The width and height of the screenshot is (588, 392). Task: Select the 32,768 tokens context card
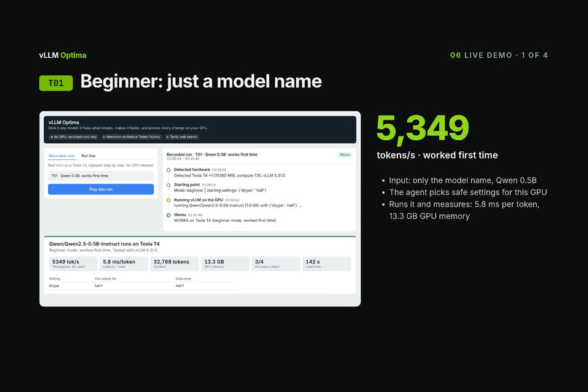click(x=174, y=264)
